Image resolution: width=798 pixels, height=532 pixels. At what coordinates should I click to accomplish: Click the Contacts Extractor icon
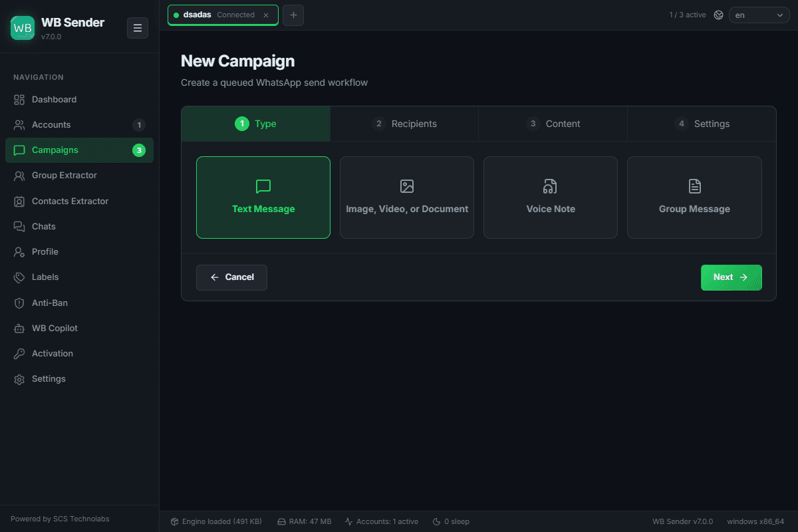coord(19,201)
